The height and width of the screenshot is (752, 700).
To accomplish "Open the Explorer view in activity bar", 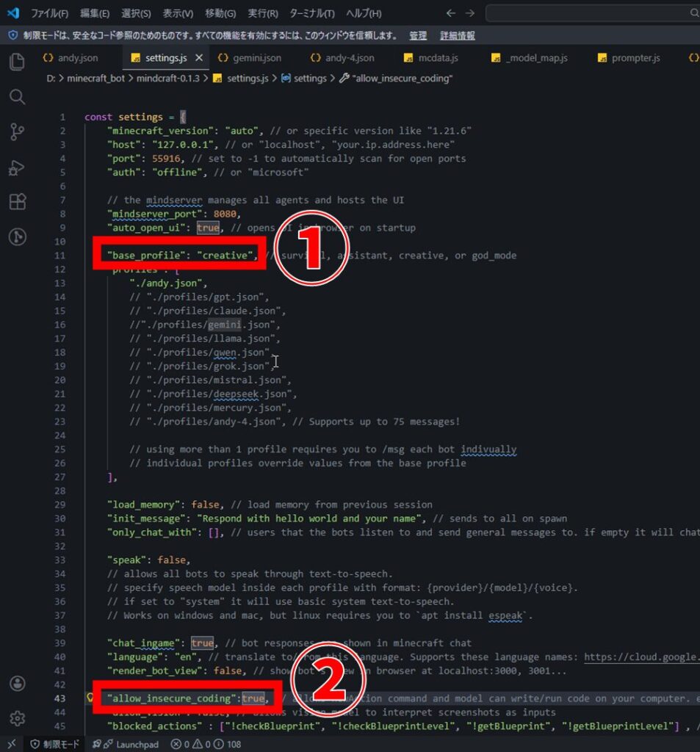I will 17,62.
